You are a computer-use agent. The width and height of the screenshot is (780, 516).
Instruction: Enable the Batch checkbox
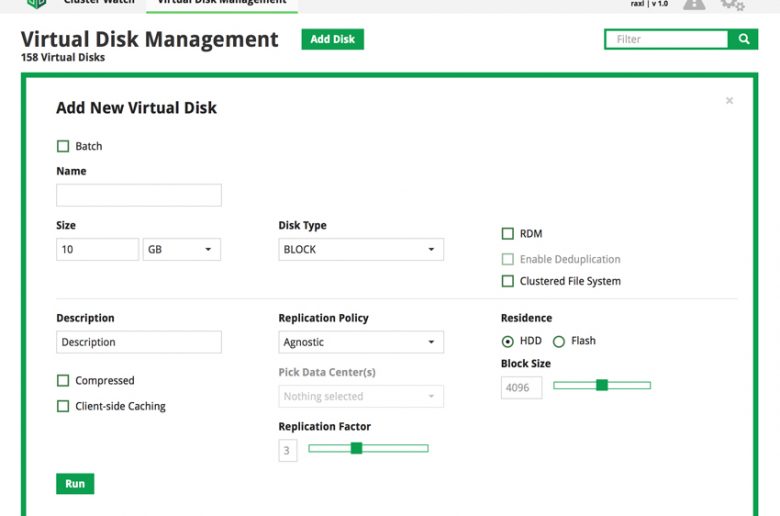[63, 146]
